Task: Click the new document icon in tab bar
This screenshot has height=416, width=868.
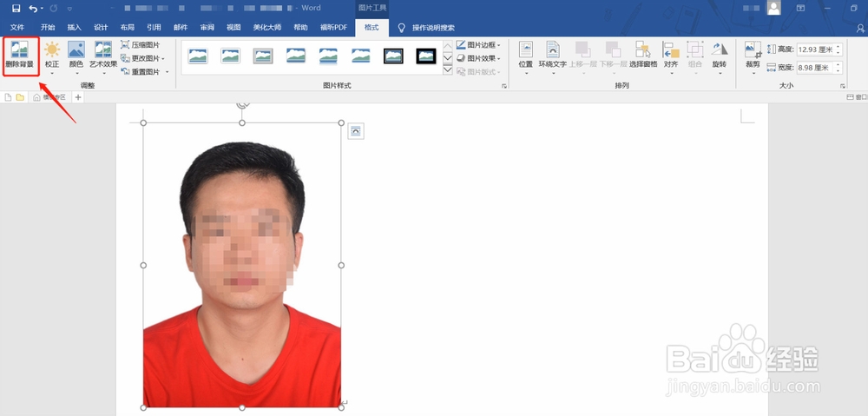Action: [x=9, y=97]
